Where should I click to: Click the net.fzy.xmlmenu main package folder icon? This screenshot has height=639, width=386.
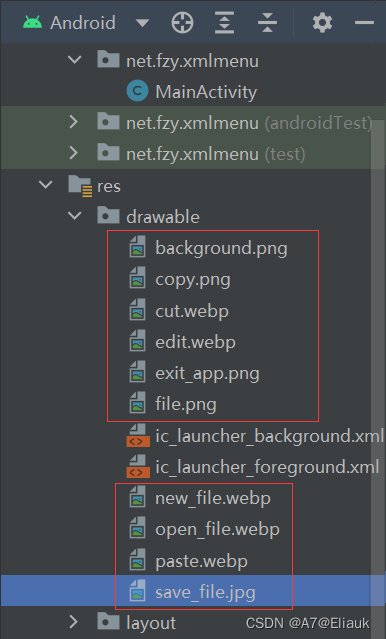click(108, 59)
